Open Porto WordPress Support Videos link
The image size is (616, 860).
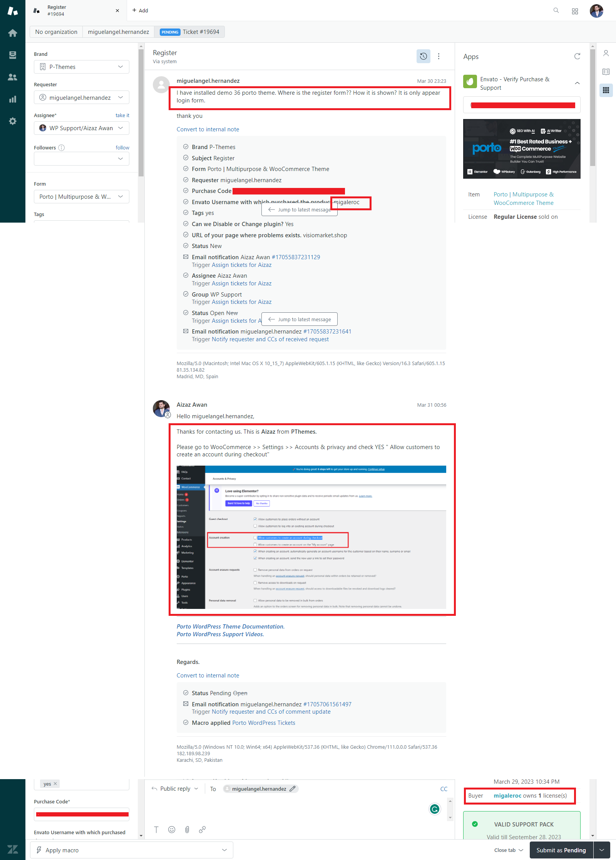(220, 634)
